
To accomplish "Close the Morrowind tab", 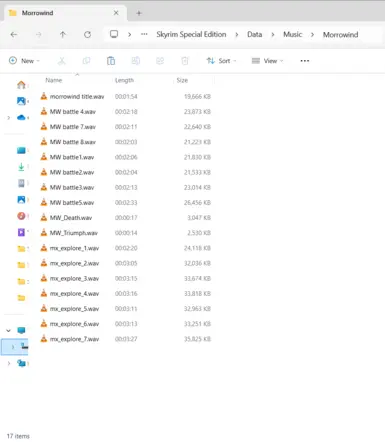I will click(116, 13).
